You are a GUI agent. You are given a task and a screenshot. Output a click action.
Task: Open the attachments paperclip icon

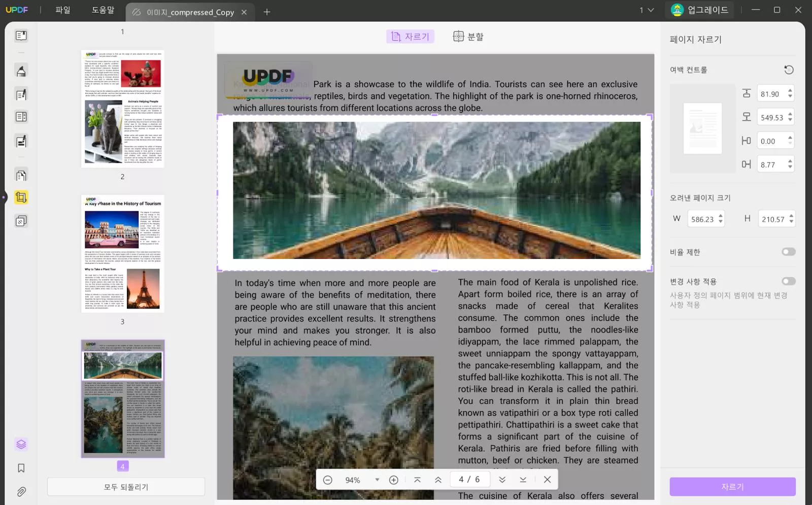[21, 492]
